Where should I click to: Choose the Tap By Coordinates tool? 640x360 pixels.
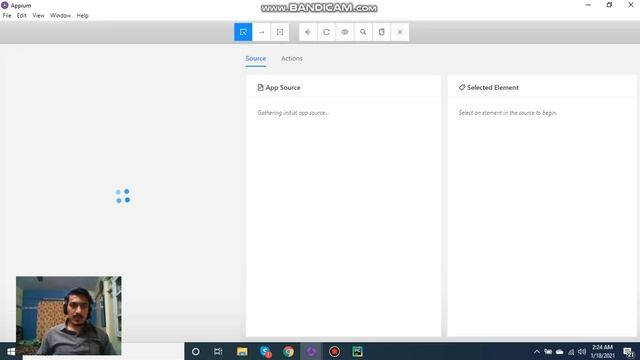tap(280, 32)
